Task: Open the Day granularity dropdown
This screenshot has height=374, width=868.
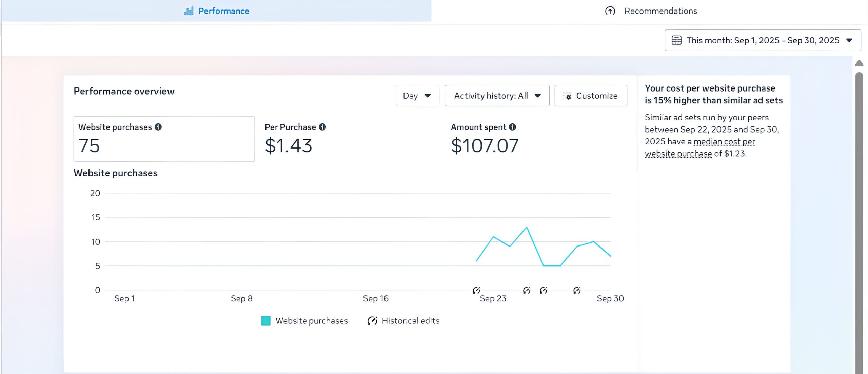Action: (417, 96)
